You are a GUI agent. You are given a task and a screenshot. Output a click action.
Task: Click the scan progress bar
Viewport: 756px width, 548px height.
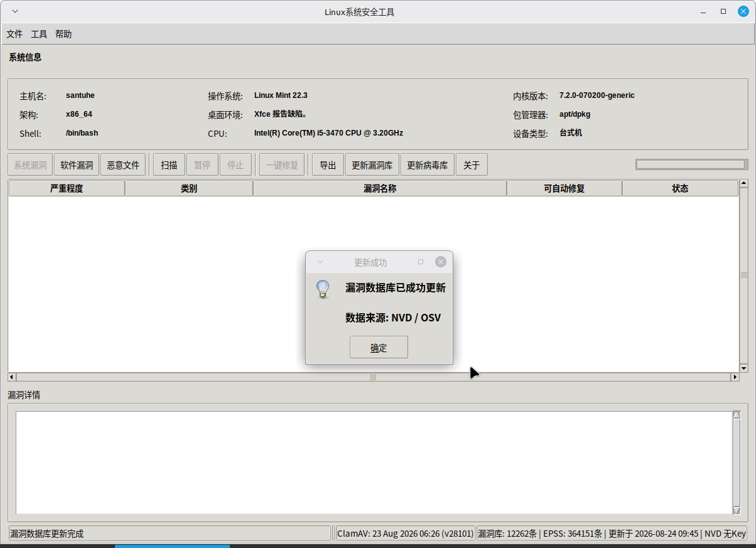691,164
